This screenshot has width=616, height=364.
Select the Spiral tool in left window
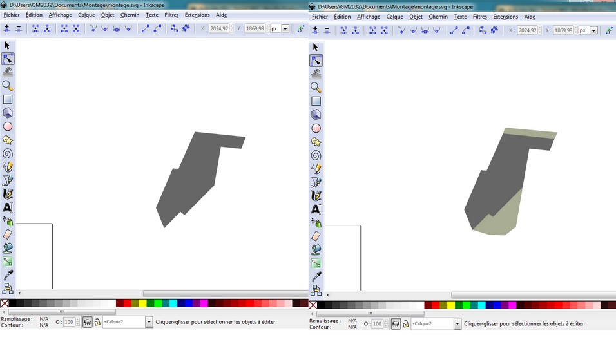8,153
